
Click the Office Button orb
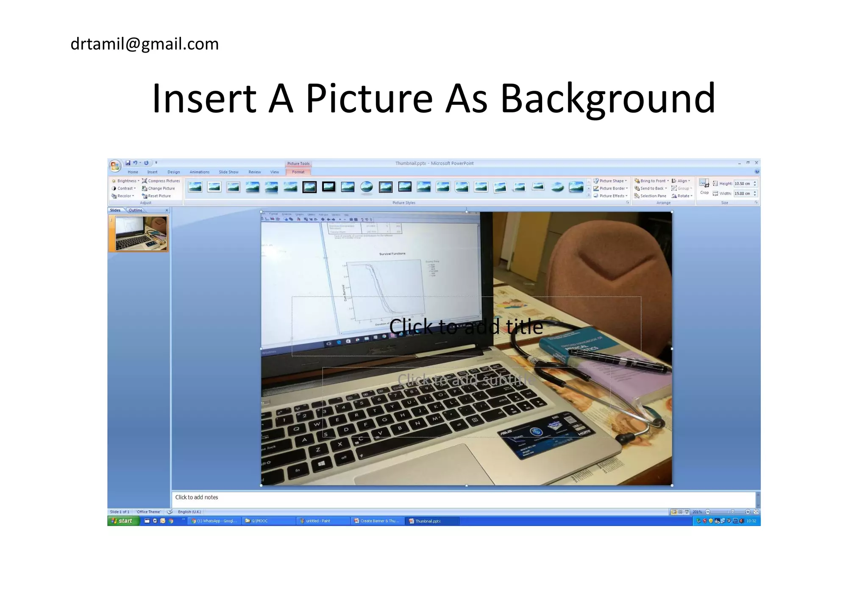pos(114,166)
